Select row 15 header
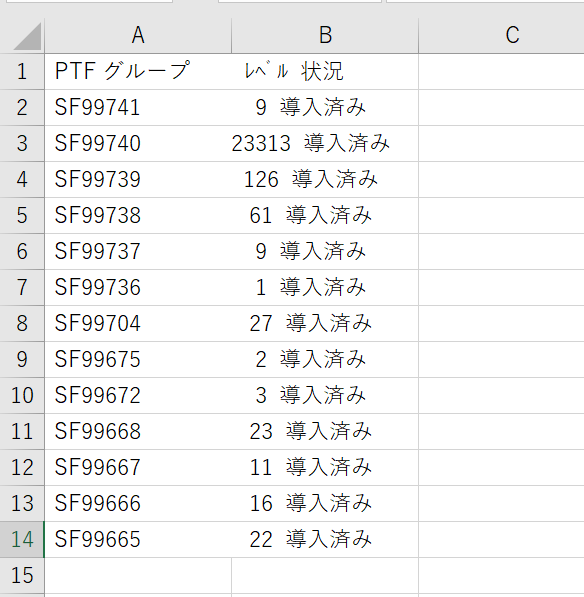This screenshot has height=597, width=584. [22, 575]
